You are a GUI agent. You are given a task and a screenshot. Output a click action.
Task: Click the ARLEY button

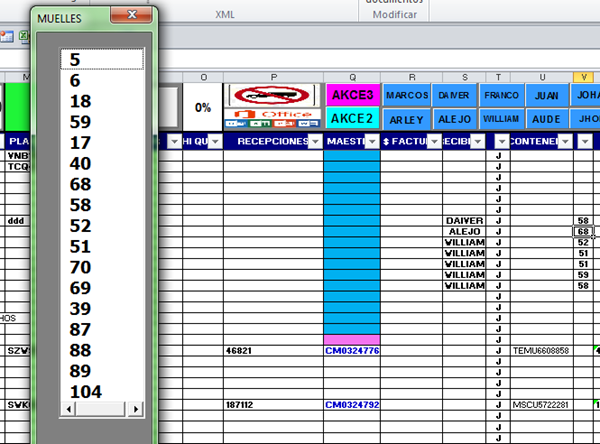(x=407, y=119)
